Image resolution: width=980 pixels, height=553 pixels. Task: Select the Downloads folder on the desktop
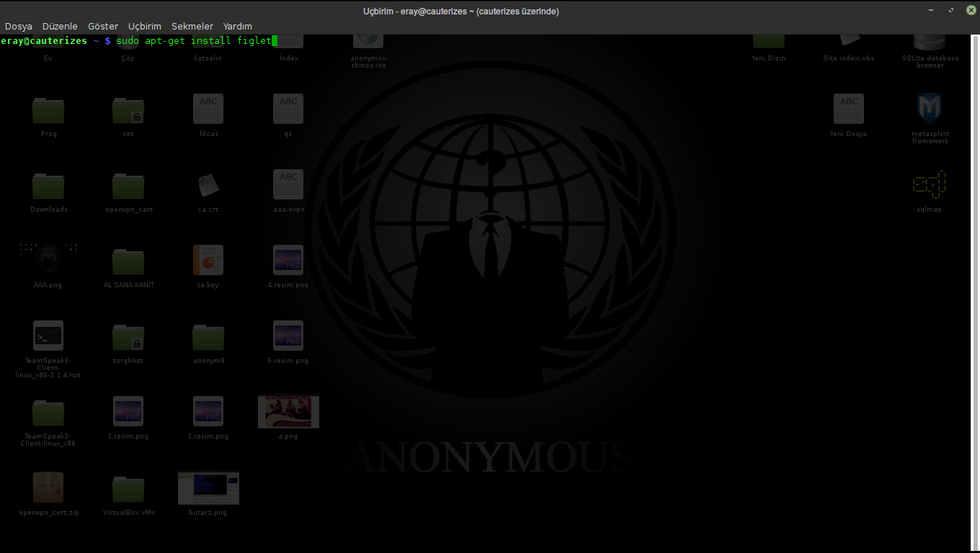(48, 185)
